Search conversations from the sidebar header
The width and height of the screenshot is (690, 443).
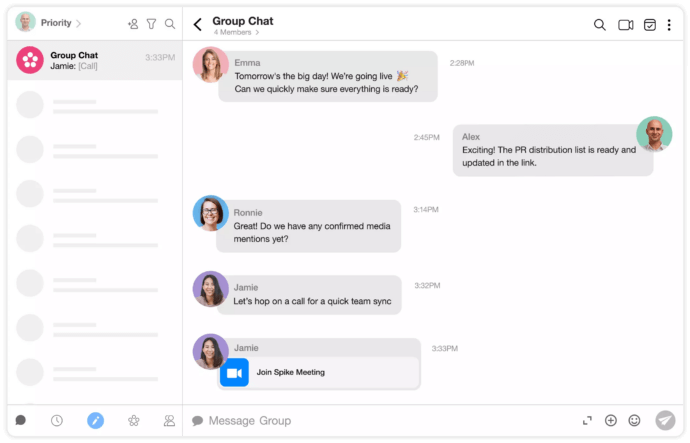click(x=170, y=23)
